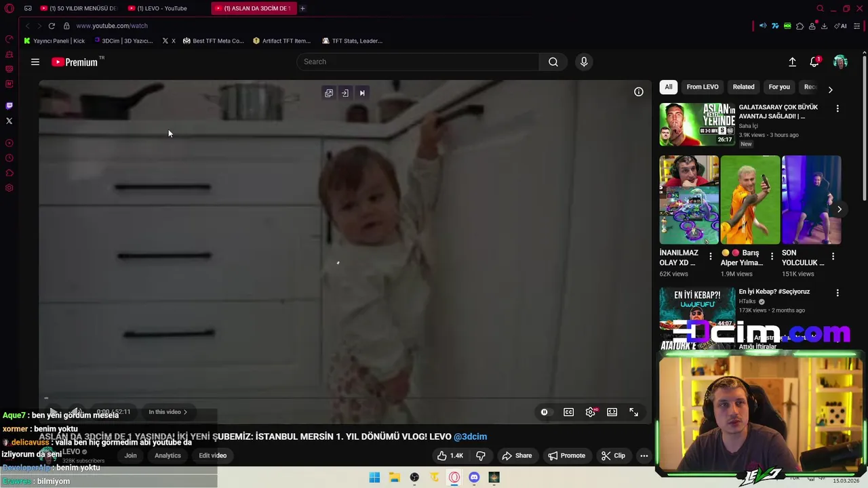The width and height of the screenshot is (868, 488).
Task: Open the Galatasaray avantaj video thumbnail
Action: point(697,125)
